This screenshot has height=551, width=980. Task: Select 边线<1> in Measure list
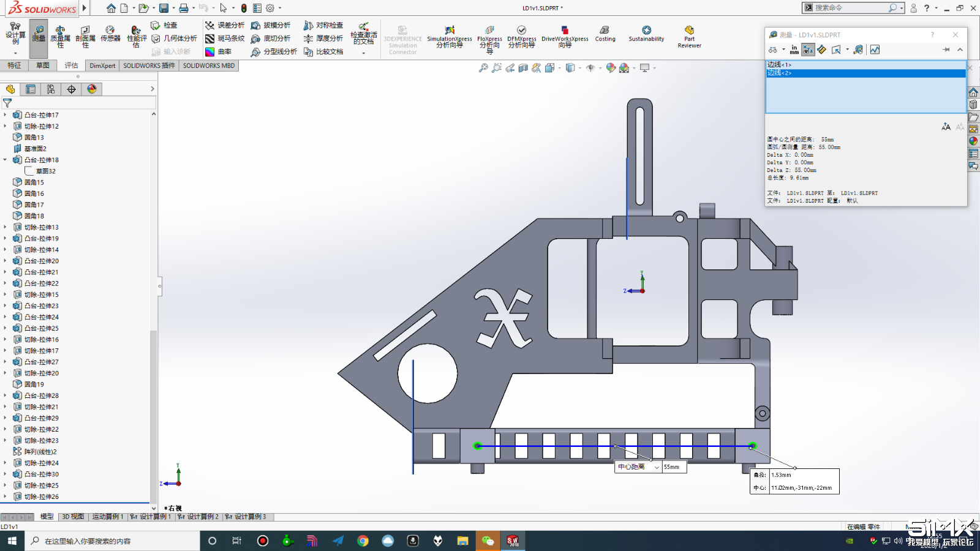tap(865, 64)
